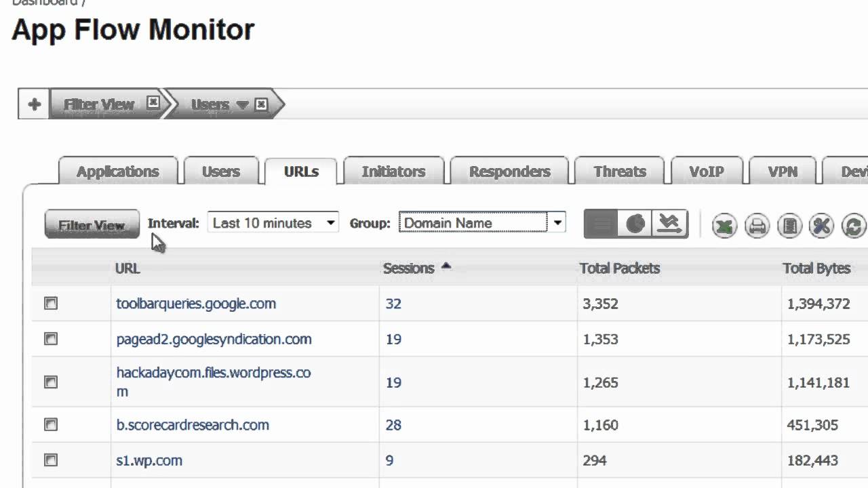Switch to the Threats tab
Viewport: 868px width, 488px height.
click(x=620, y=171)
